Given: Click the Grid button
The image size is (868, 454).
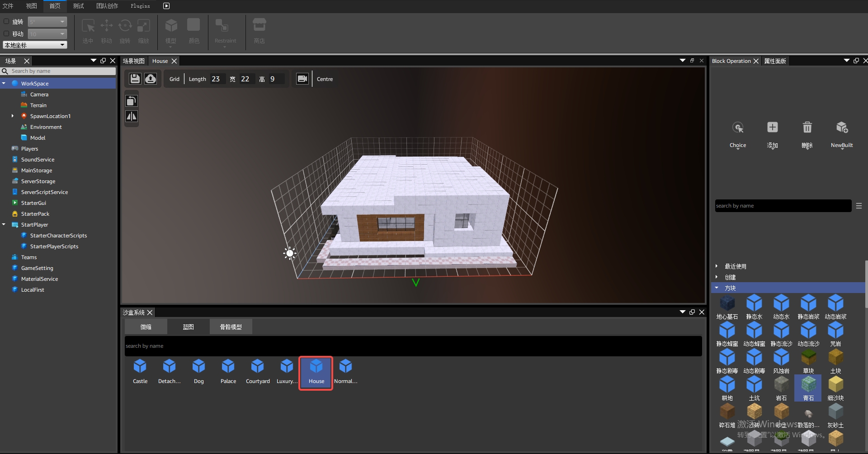Looking at the screenshot, I should (x=175, y=79).
